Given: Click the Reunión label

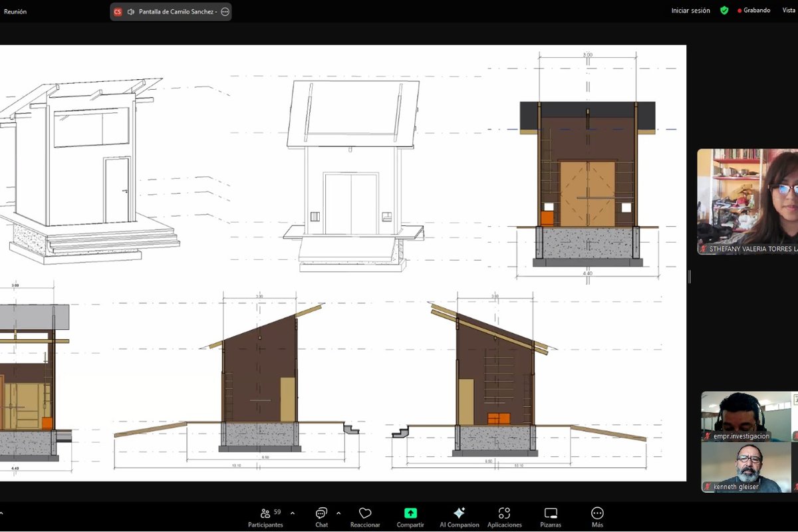Looking at the screenshot, I should click(x=15, y=12).
